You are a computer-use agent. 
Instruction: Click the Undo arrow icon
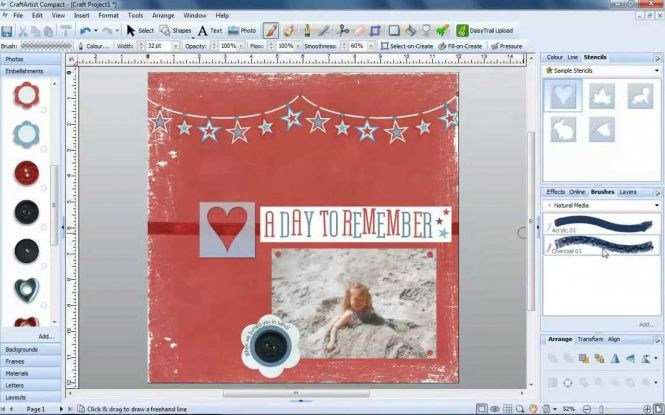point(86,31)
